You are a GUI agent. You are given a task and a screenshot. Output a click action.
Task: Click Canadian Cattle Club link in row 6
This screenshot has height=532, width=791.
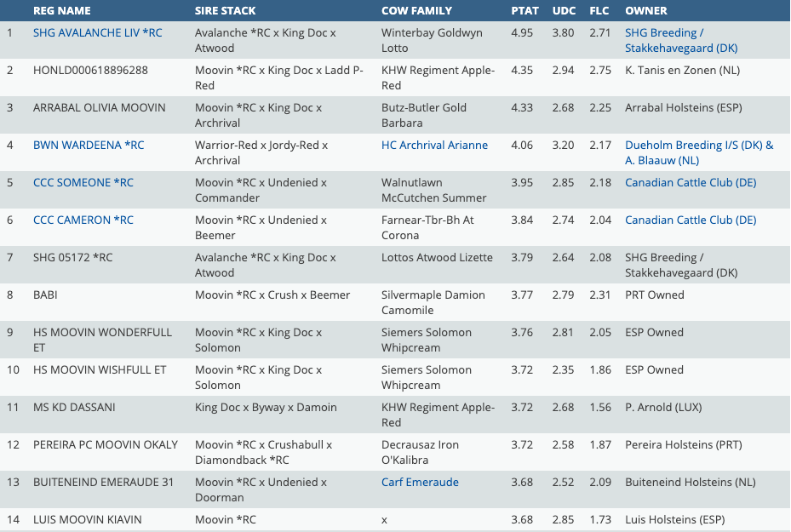[691, 220]
